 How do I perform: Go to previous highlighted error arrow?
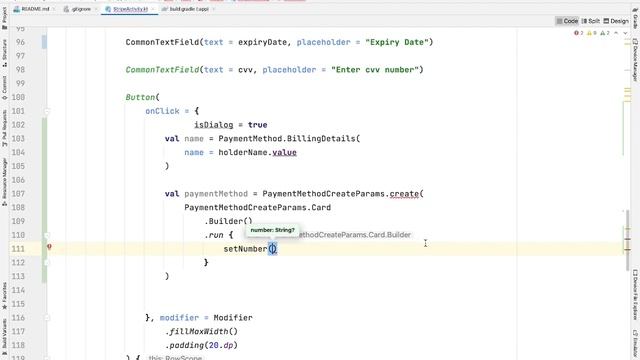616,33
